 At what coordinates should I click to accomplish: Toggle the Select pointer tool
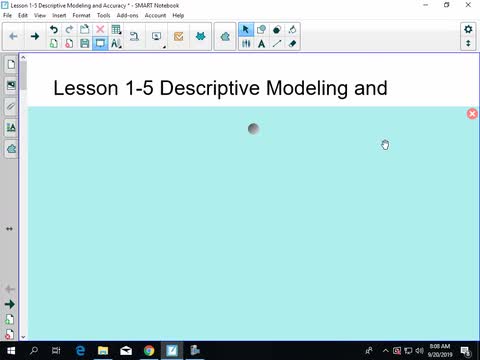tap(246, 30)
